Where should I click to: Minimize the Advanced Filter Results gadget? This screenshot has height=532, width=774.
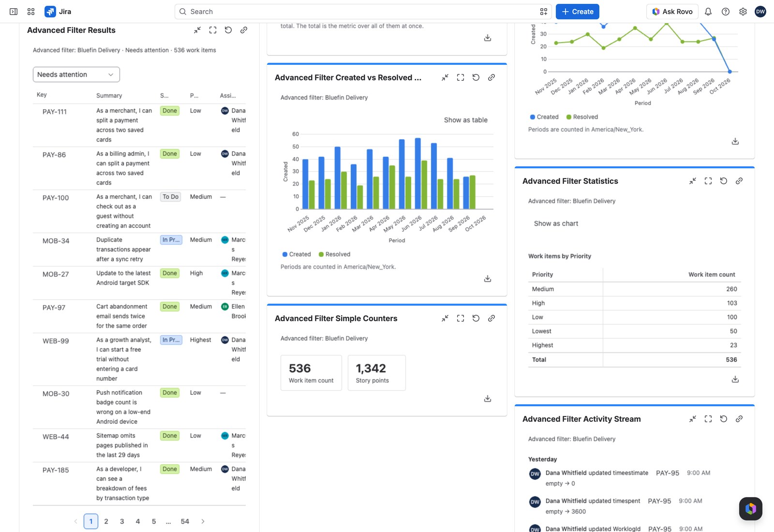197,30
